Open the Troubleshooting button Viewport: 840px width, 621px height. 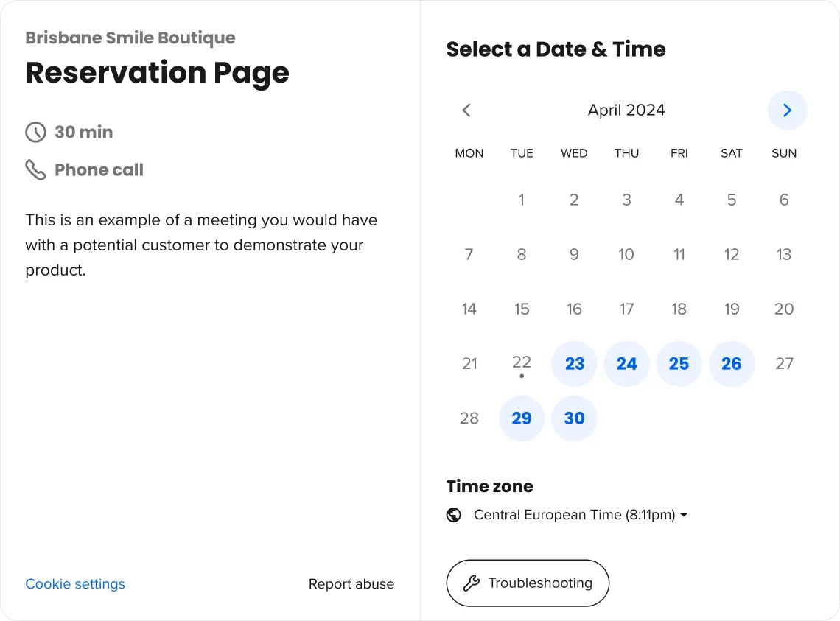(528, 583)
